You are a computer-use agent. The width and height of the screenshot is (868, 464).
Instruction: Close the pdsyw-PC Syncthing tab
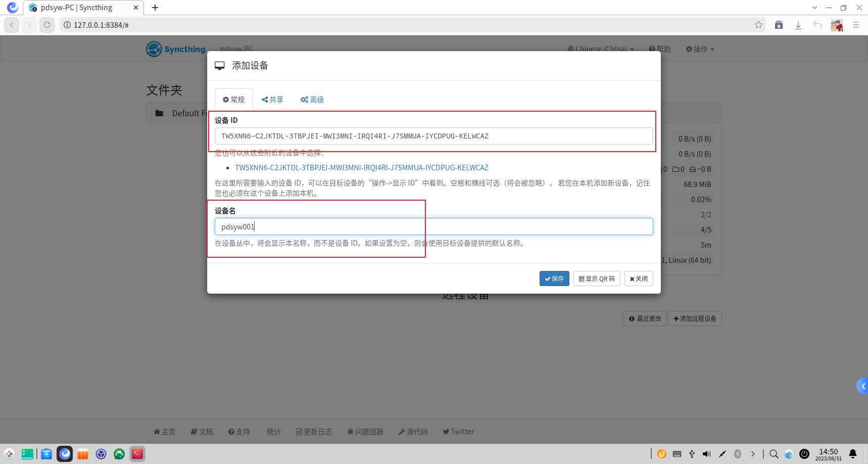click(x=136, y=8)
